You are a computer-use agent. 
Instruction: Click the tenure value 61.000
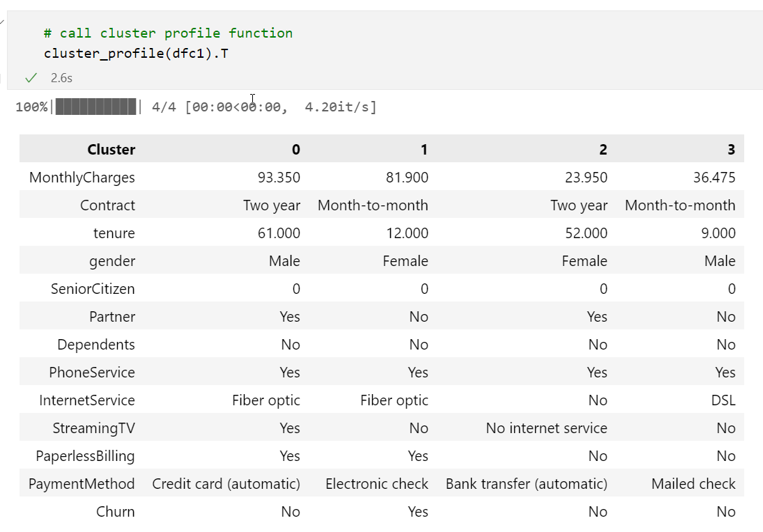click(279, 233)
